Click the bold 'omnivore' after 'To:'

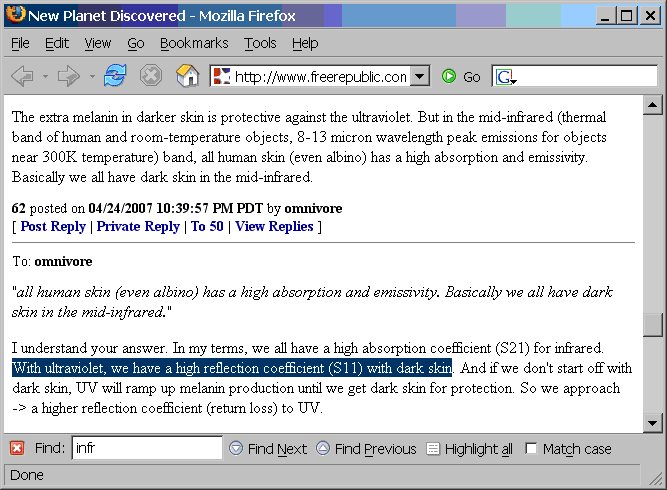click(x=63, y=262)
